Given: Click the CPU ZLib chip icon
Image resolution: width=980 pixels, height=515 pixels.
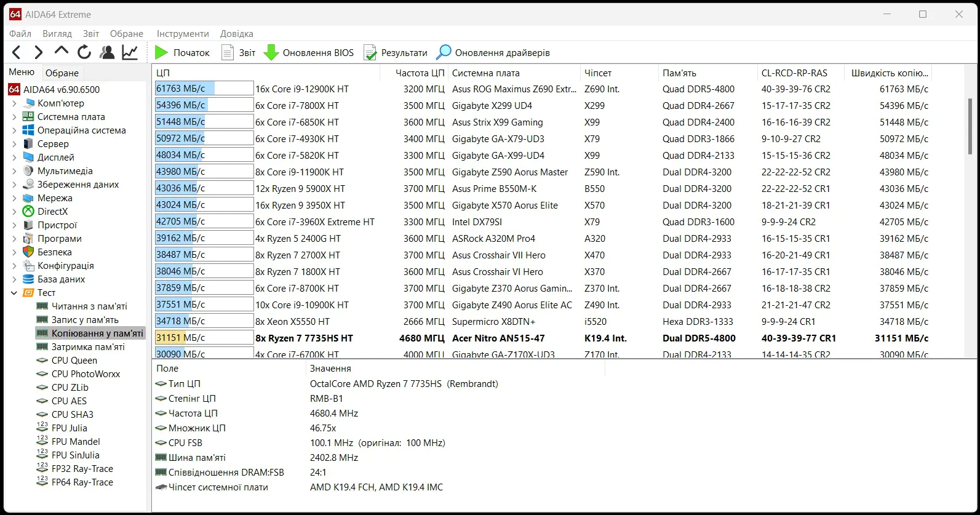Looking at the screenshot, I should 42,388.
